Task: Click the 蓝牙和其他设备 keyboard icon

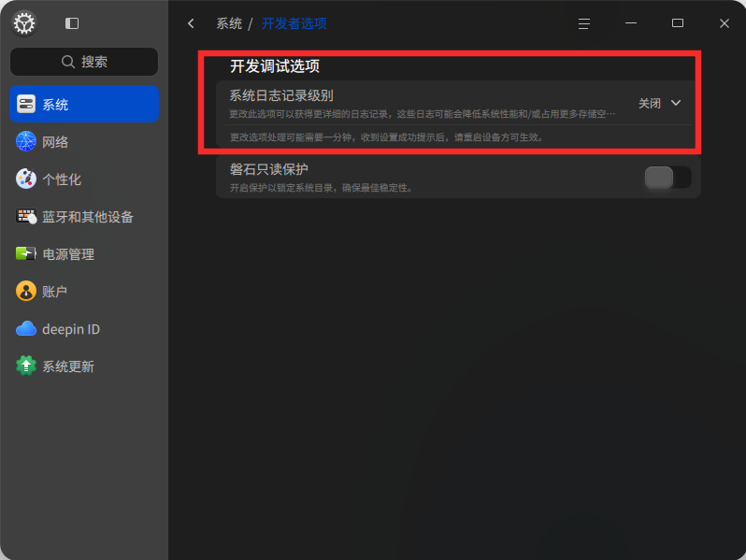Action: [x=26, y=217]
